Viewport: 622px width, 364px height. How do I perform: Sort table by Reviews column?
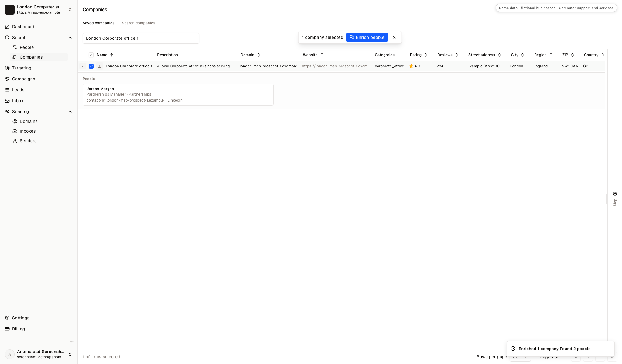tap(448, 55)
